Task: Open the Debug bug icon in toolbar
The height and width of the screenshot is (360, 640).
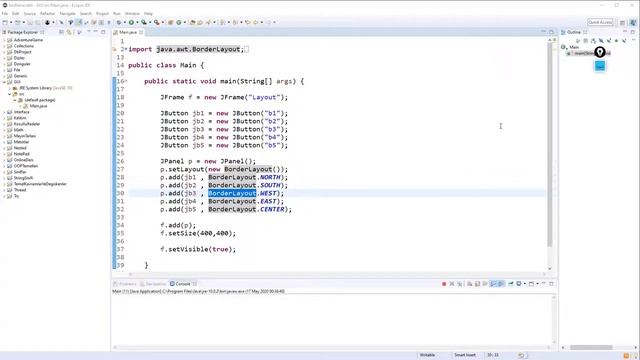Action: tap(119, 22)
